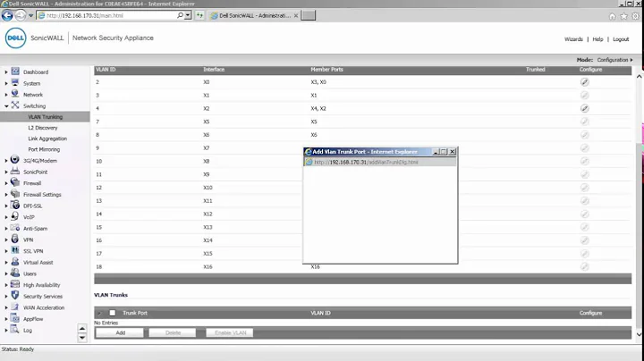
Task: Click the Firewall icon
Action: pos(15,182)
